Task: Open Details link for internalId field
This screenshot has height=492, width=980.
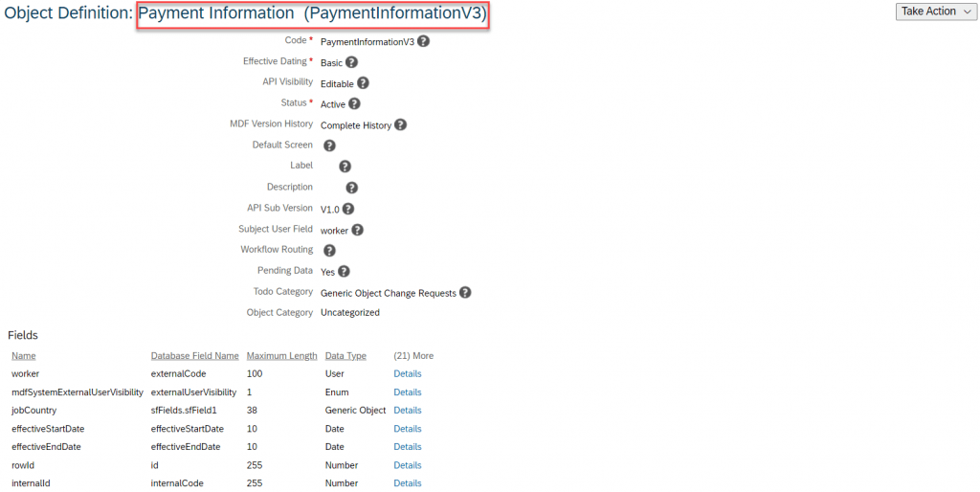Action: pyautogui.click(x=408, y=483)
